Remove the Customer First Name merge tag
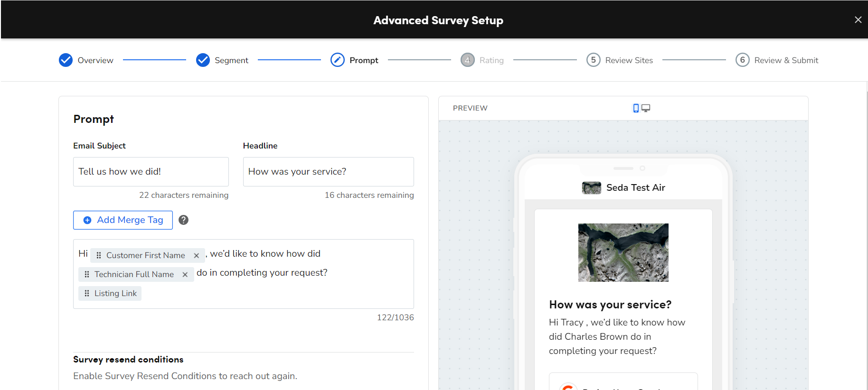 tap(196, 256)
